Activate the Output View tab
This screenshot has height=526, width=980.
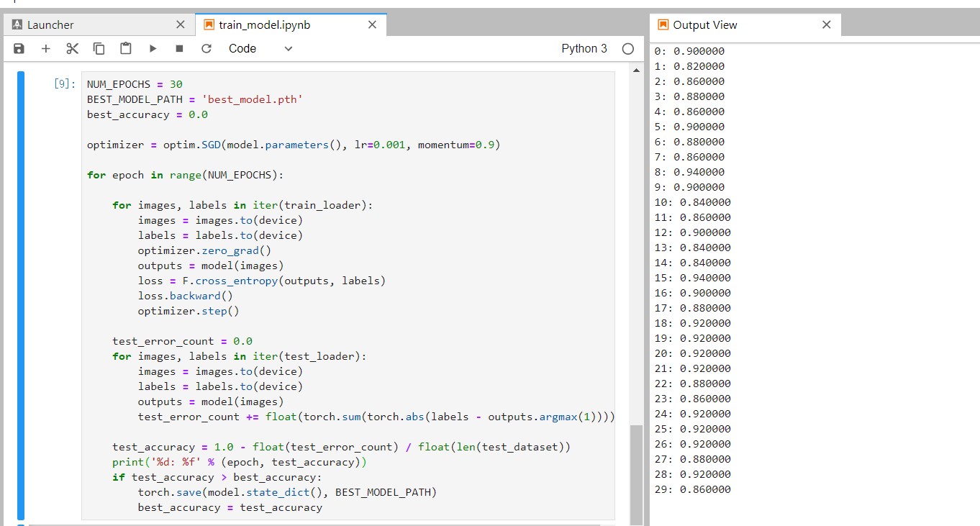(745, 24)
